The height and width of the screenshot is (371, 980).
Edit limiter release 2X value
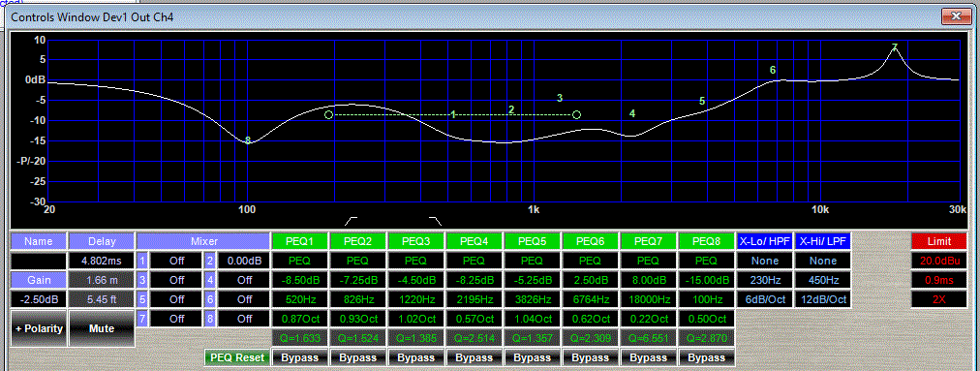938,299
